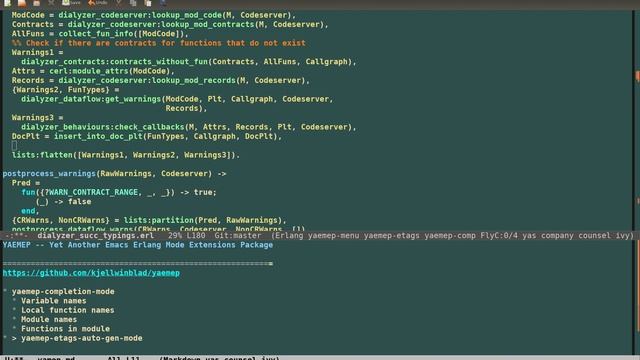The width and height of the screenshot is (640, 360).
Task: Click the 'dialyzer_behaviours:check_callbacks' line
Action: pyautogui.click(x=189, y=127)
